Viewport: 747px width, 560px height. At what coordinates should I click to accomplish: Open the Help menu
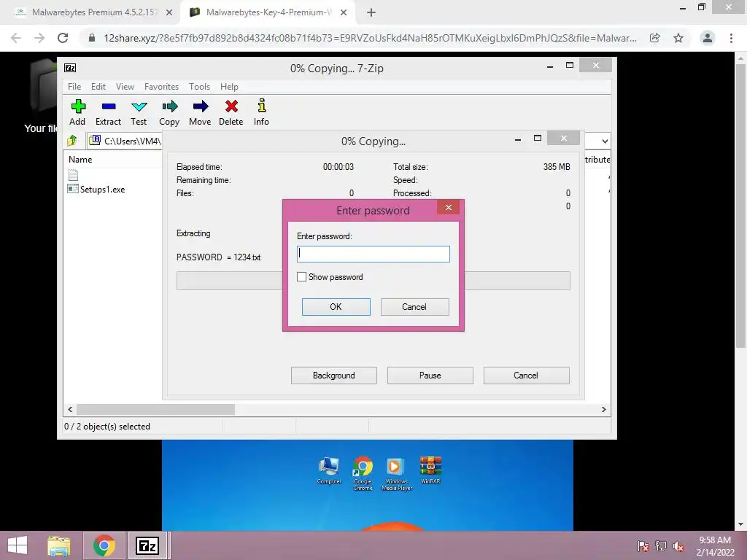click(229, 87)
